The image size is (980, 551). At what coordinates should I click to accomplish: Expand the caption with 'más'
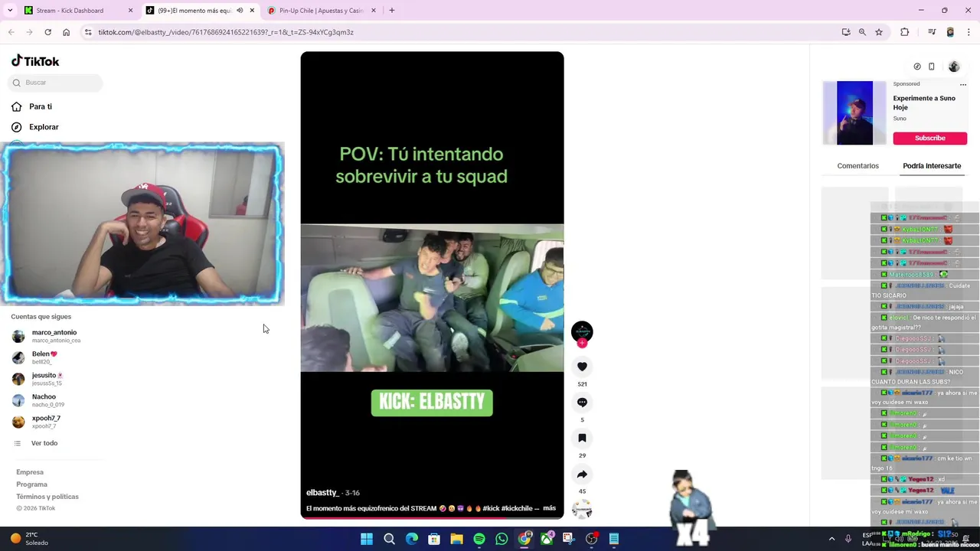[x=549, y=508]
